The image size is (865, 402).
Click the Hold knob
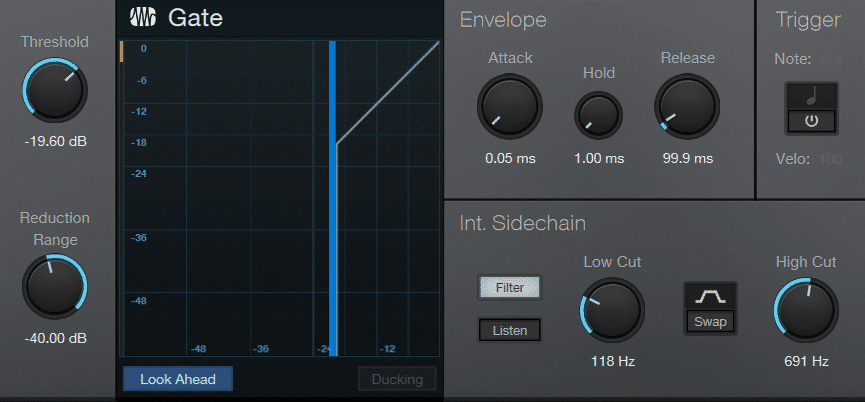click(598, 114)
